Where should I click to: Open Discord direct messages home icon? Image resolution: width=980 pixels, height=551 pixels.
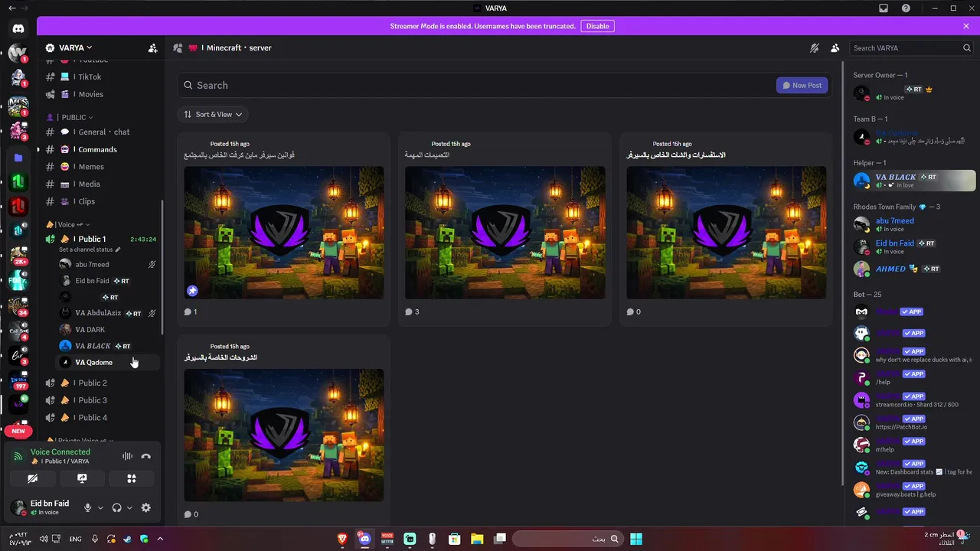tap(18, 29)
